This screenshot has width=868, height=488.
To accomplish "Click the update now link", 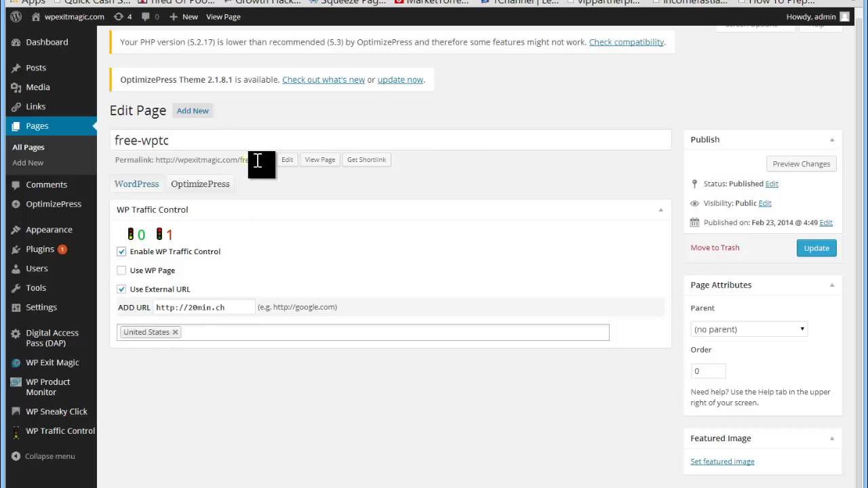I will click(400, 80).
